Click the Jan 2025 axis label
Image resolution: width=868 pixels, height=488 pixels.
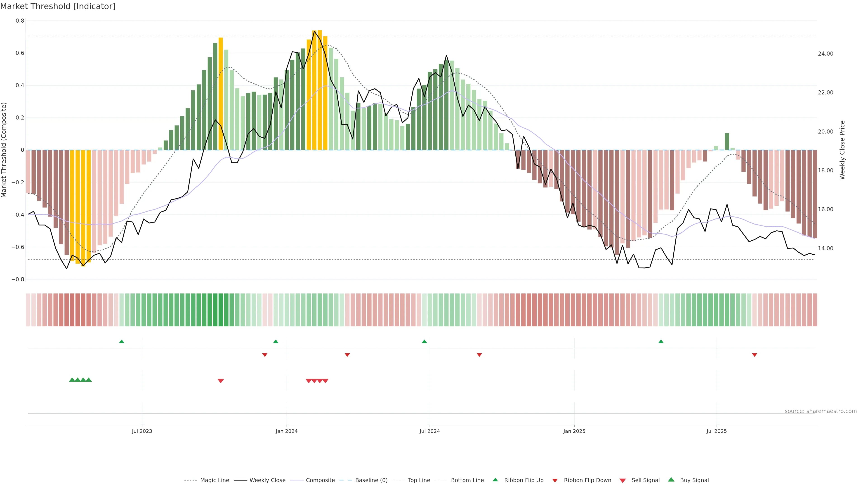coord(574,431)
